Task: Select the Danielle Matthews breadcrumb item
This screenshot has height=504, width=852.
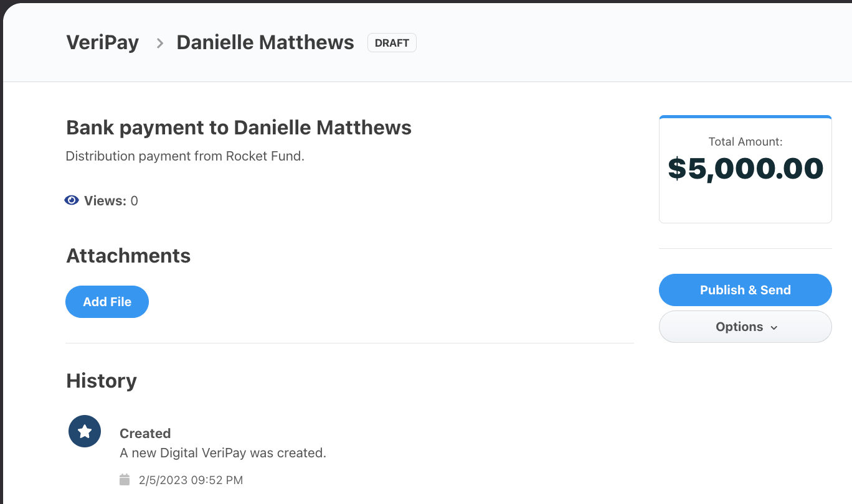Action: click(x=265, y=42)
